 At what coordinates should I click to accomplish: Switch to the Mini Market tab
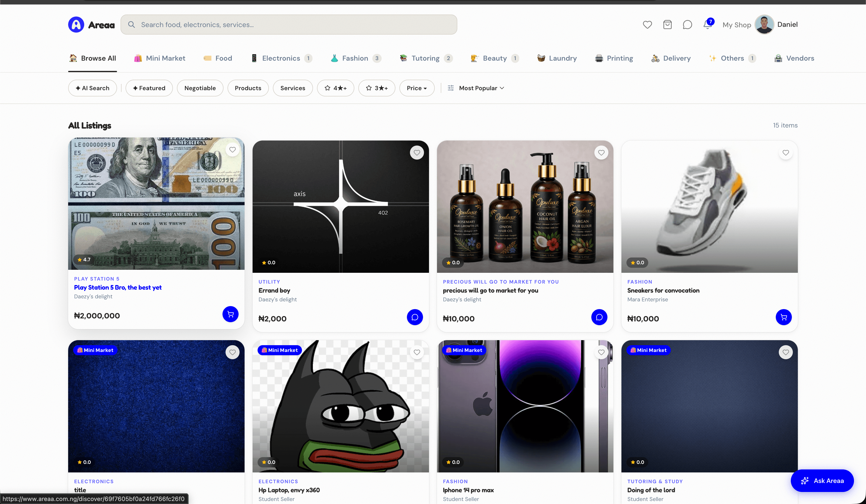click(159, 58)
